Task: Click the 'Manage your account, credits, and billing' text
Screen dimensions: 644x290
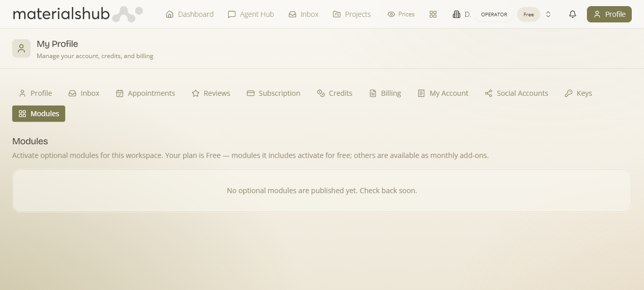Action: click(x=95, y=56)
